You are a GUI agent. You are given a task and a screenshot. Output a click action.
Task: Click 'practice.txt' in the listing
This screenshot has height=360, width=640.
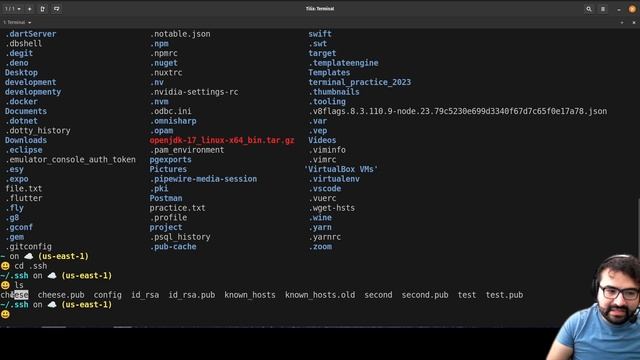pyautogui.click(x=178, y=208)
